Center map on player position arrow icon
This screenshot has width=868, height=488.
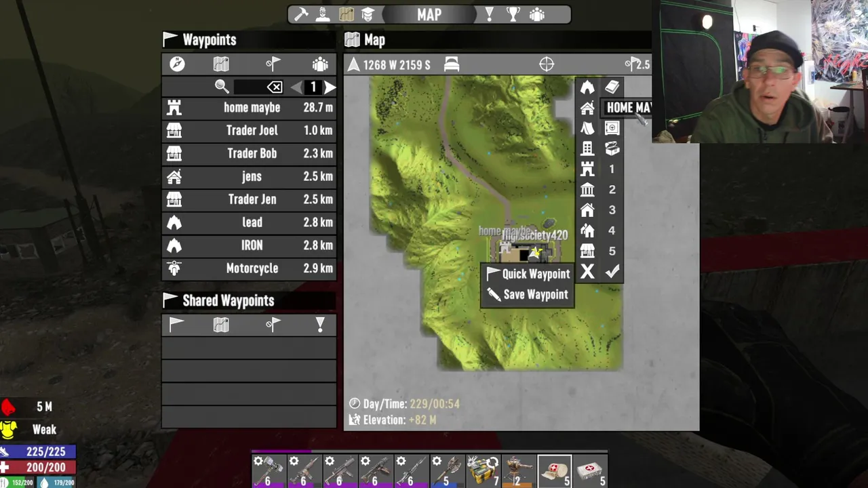(x=353, y=64)
